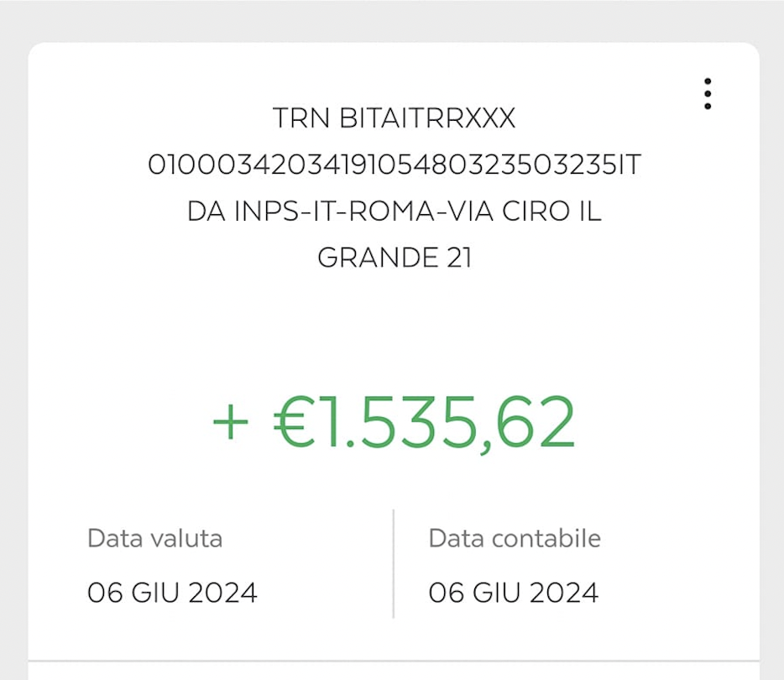Screen dimensions: 784x680
Task: Select the Data contabile date 06 GIU 2024
Action: point(514,593)
